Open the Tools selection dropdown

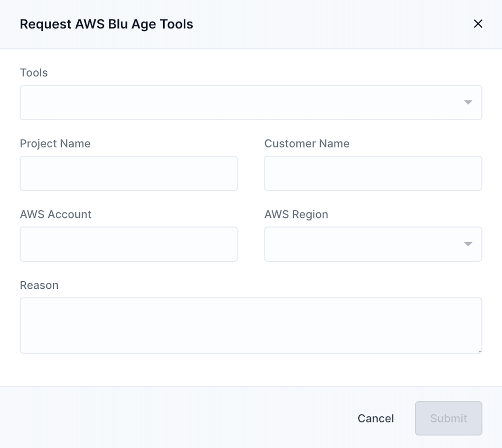(x=251, y=102)
